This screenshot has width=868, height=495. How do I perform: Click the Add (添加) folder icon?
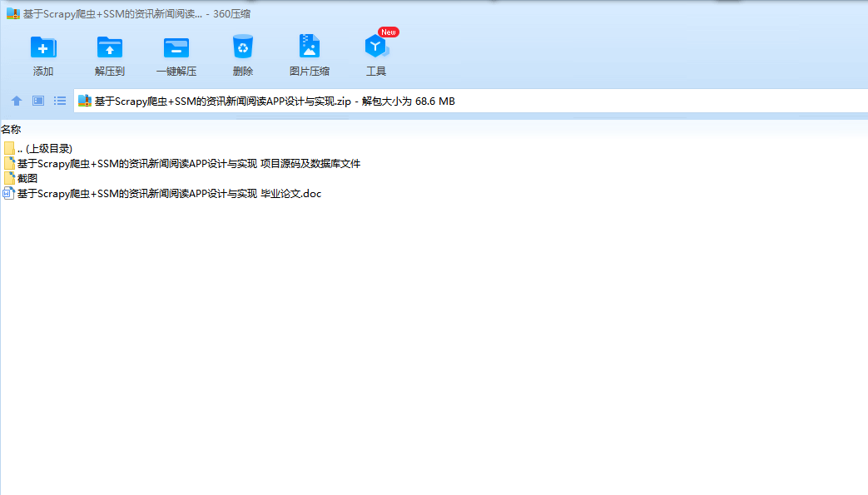pyautogui.click(x=43, y=47)
